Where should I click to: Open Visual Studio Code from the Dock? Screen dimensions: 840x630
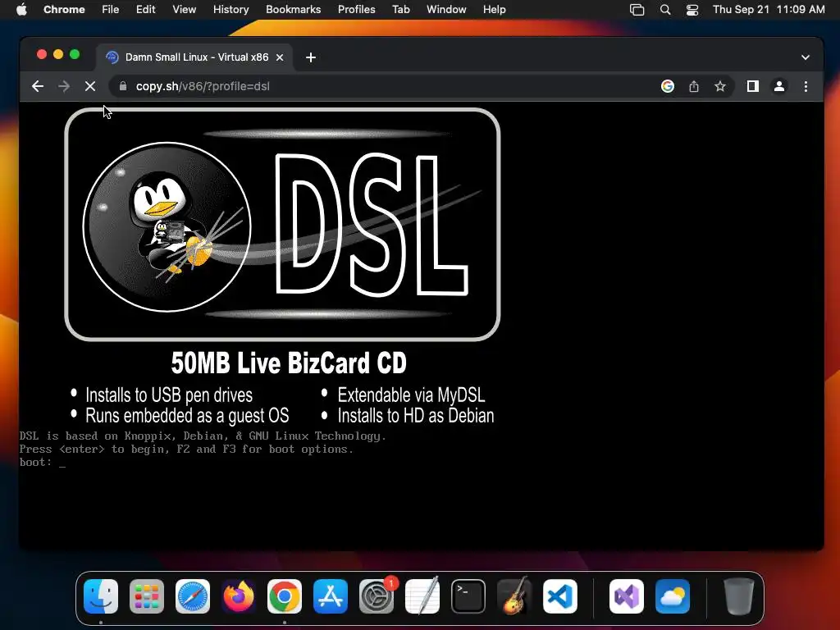tap(560, 596)
